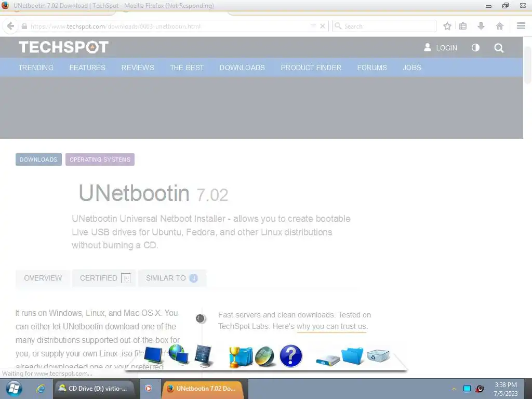Screen dimensions: 532x399
Task: Go to the Firefox home page icon
Action: (499, 26)
